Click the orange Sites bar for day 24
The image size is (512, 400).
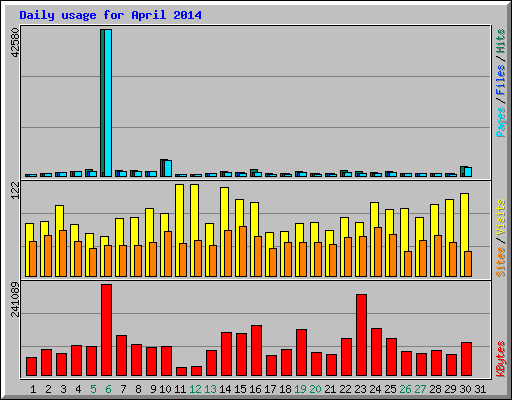pos(378,252)
